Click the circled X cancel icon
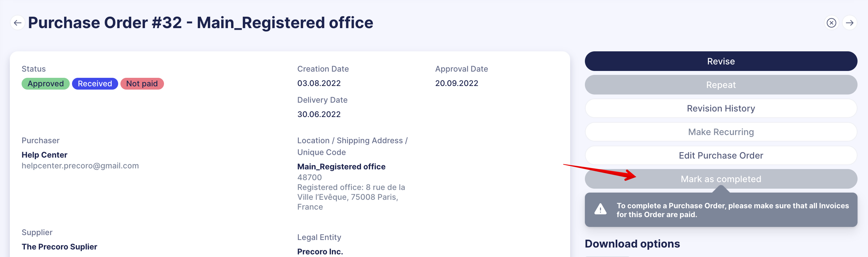 831,23
